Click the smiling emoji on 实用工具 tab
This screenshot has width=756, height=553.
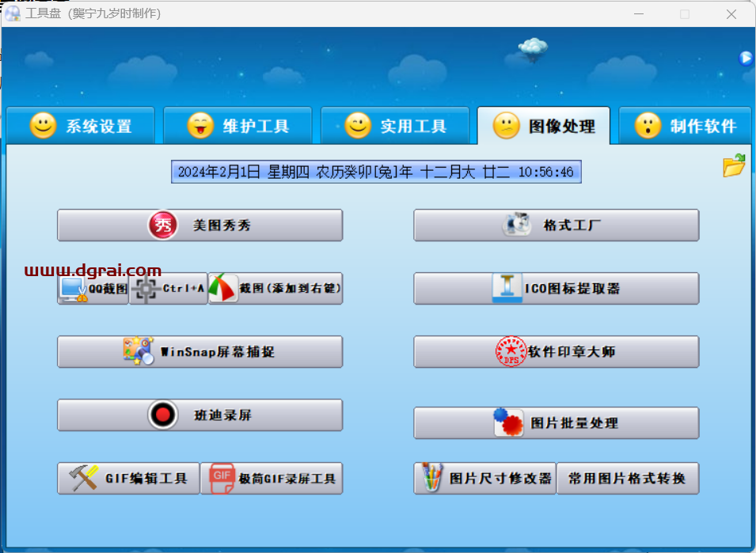[x=358, y=126]
